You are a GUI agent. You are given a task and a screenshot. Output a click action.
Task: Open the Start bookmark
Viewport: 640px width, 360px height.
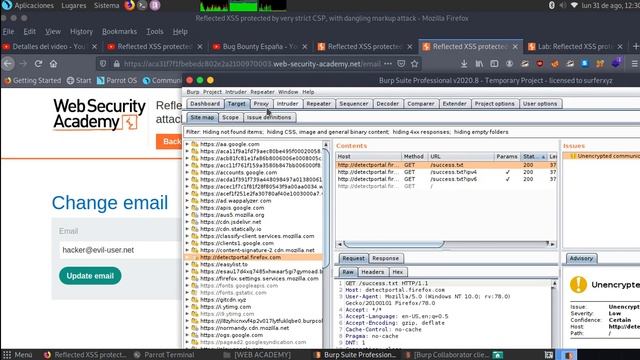pyautogui.click(x=79, y=80)
